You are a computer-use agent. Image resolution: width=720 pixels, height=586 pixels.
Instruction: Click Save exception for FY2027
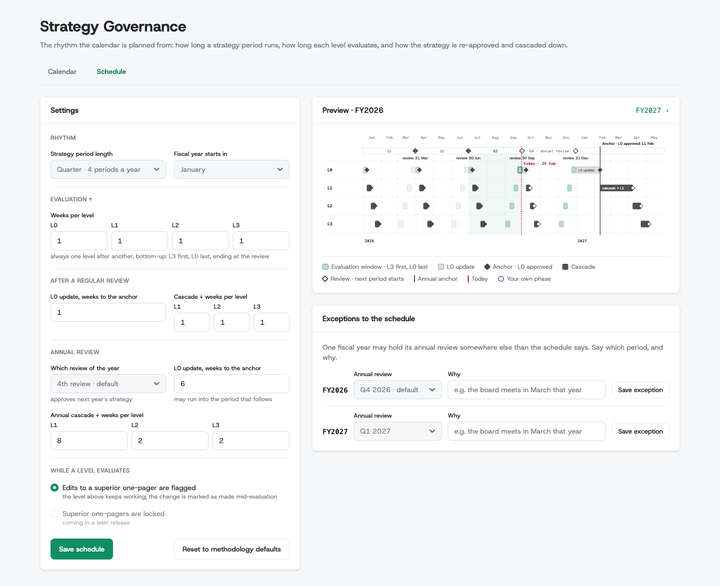click(x=640, y=431)
